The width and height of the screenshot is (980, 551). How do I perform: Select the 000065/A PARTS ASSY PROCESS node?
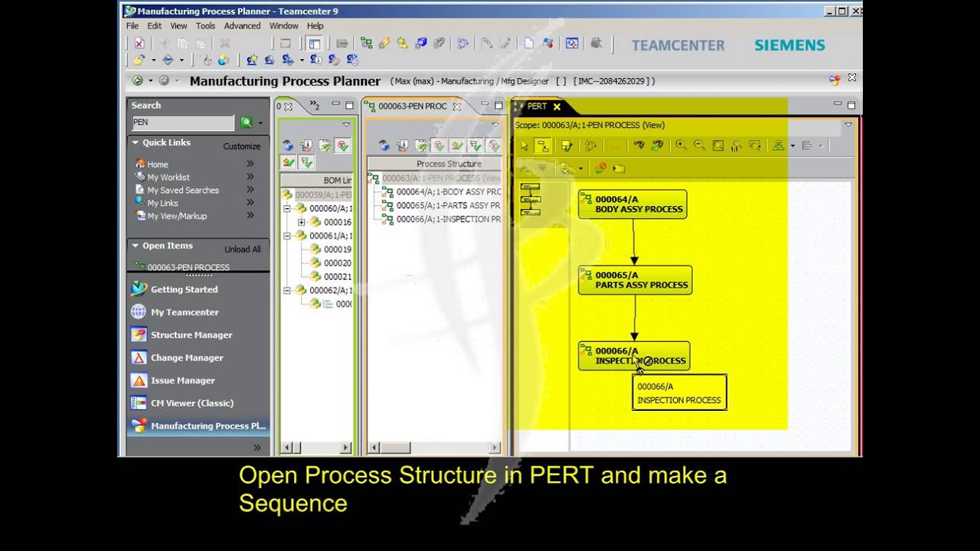pyautogui.click(x=635, y=280)
